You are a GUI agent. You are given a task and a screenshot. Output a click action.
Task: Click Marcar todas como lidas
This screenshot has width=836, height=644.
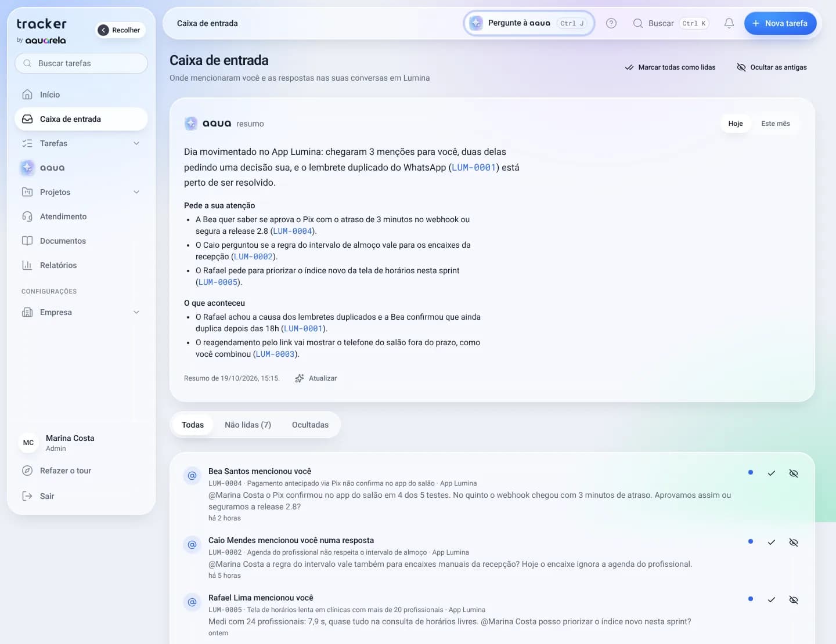pyautogui.click(x=670, y=67)
